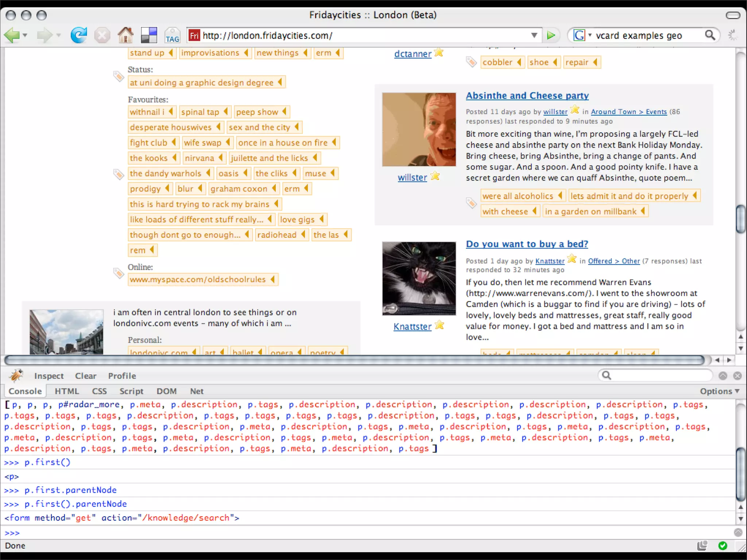Viewport: 747px width, 560px height.
Task: Click the Stop loading icon
Action: [102, 35]
